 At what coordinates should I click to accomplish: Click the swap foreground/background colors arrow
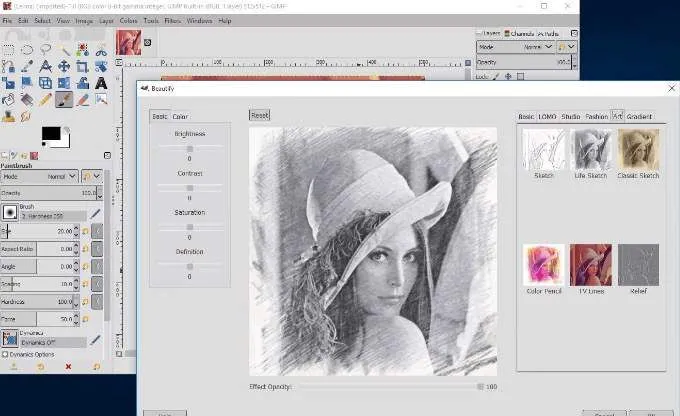(67, 130)
